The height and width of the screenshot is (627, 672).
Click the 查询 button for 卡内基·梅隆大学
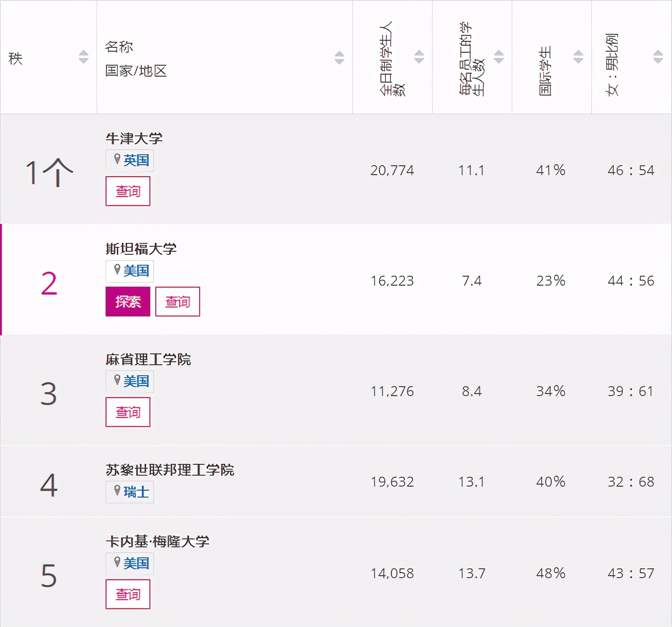128,594
